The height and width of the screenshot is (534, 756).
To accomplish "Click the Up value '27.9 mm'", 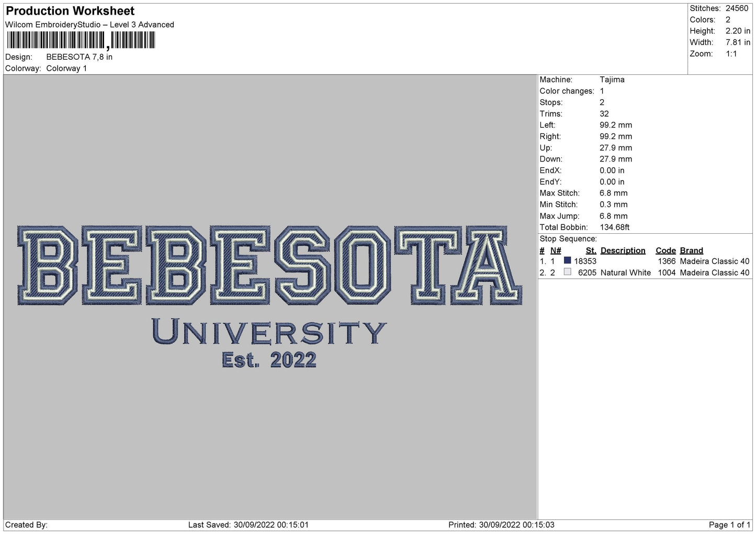I will point(616,148).
